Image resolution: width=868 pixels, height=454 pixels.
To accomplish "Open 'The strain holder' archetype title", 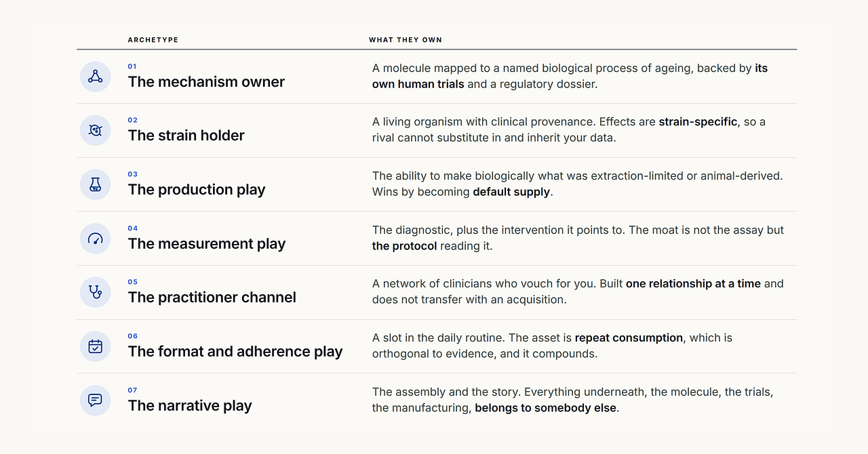I will pos(186,136).
